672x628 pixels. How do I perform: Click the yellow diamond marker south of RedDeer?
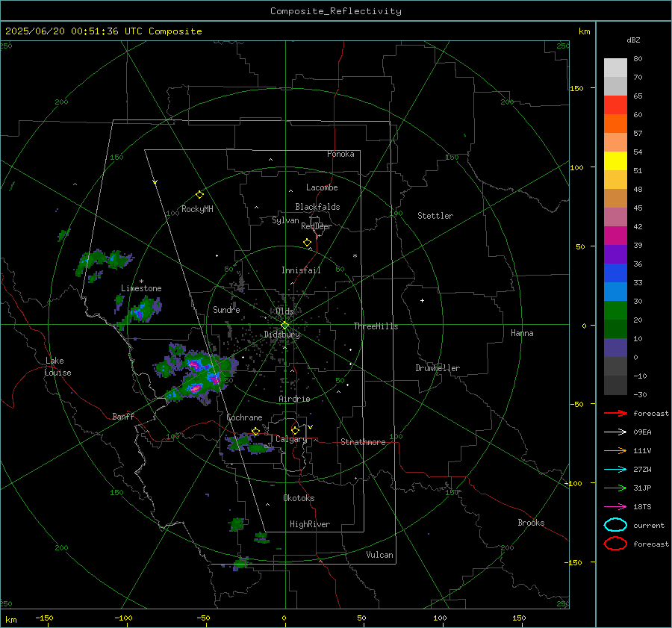(x=307, y=243)
